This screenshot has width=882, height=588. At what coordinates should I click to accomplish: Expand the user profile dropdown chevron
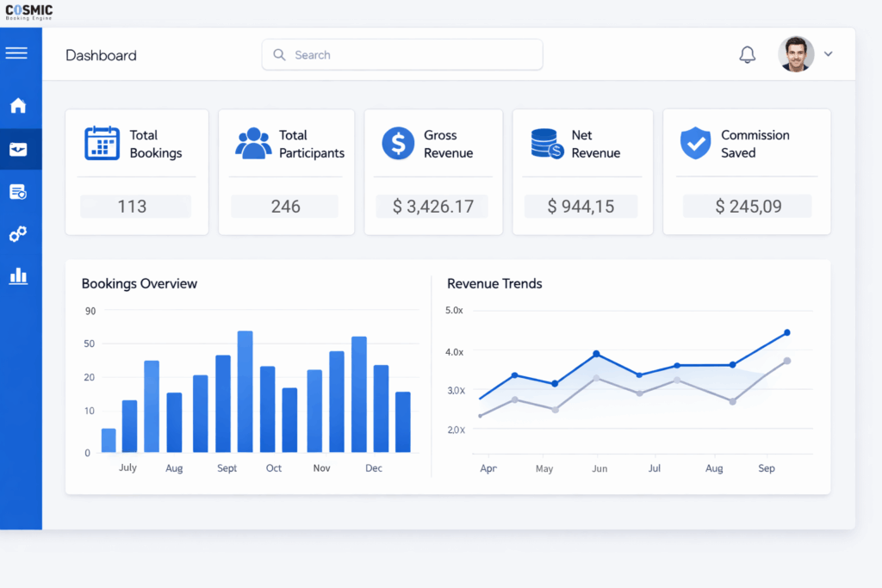[x=828, y=54]
